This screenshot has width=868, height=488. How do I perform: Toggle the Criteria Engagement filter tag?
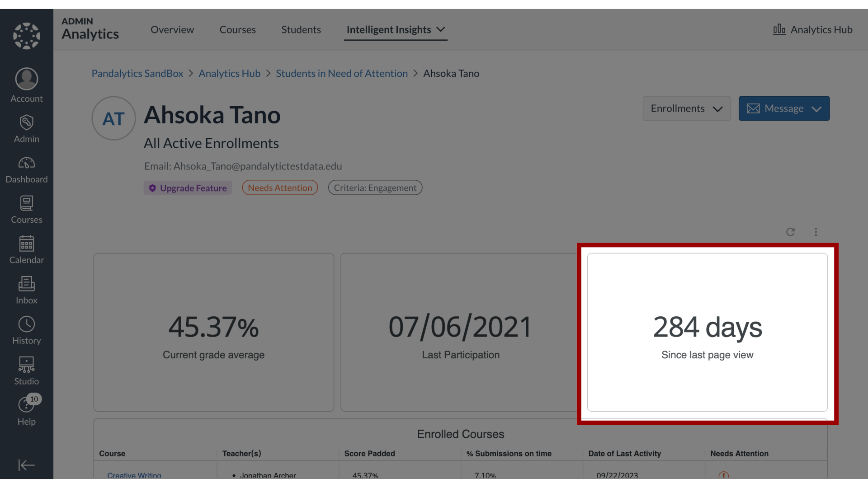tap(374, 188)
